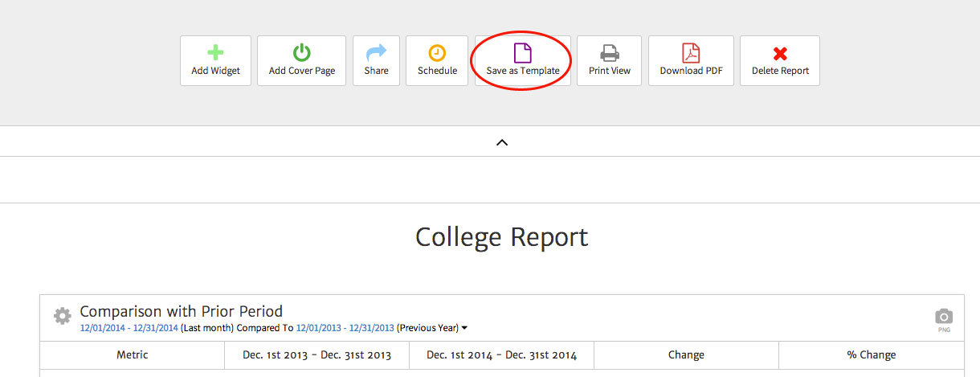This screenshot has height=377, width=980.
Task: Open the Schedule clock option
Action: pos(437,60)
